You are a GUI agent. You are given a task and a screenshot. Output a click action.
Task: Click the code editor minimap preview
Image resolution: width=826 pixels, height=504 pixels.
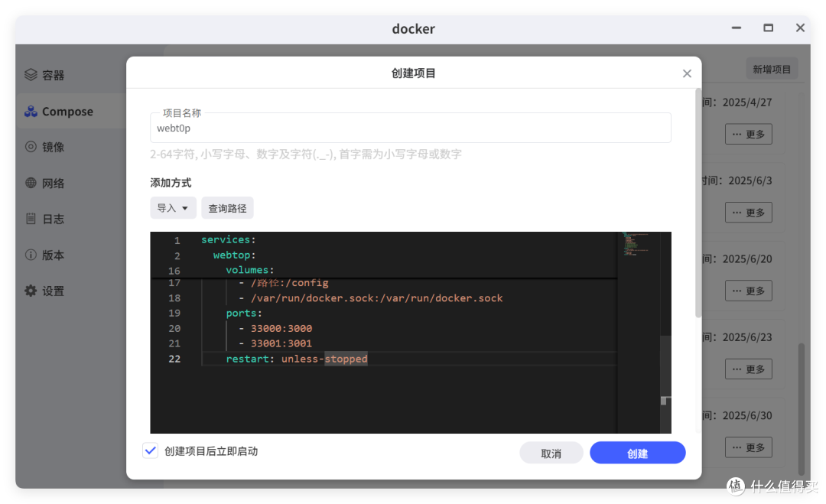[x=637, y=245]
